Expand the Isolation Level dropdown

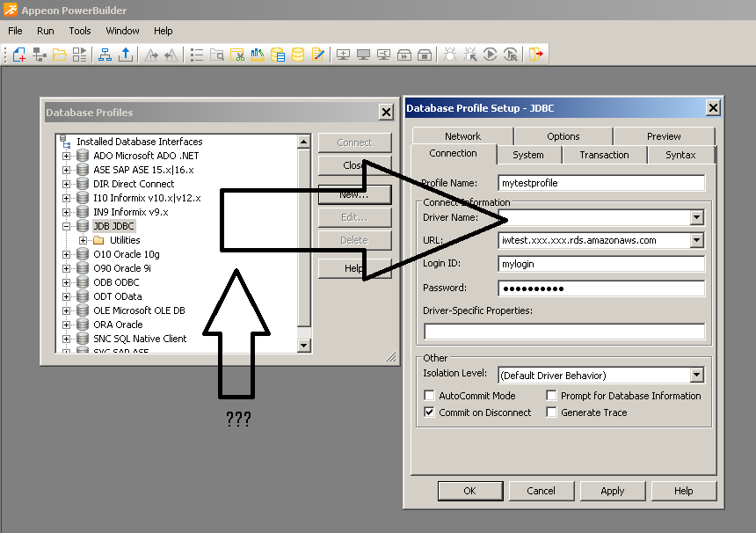click(x=696, y=376)
